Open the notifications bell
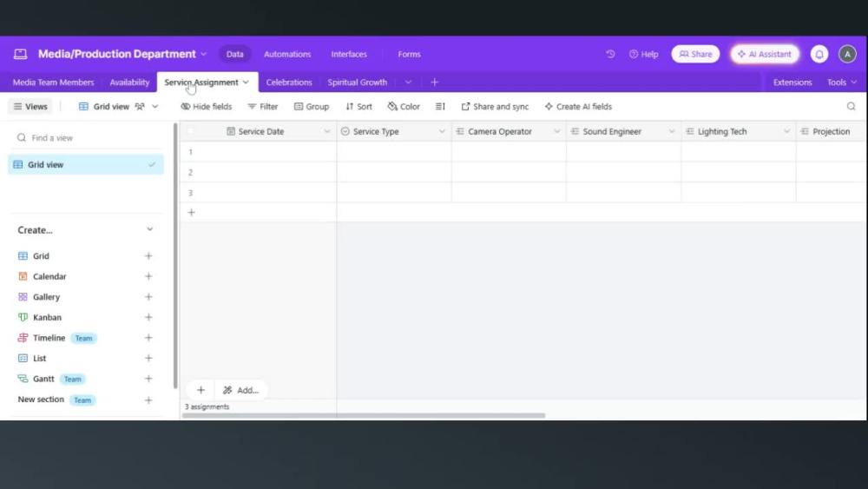Screen dimensions: 868x489 coord(819,54)
